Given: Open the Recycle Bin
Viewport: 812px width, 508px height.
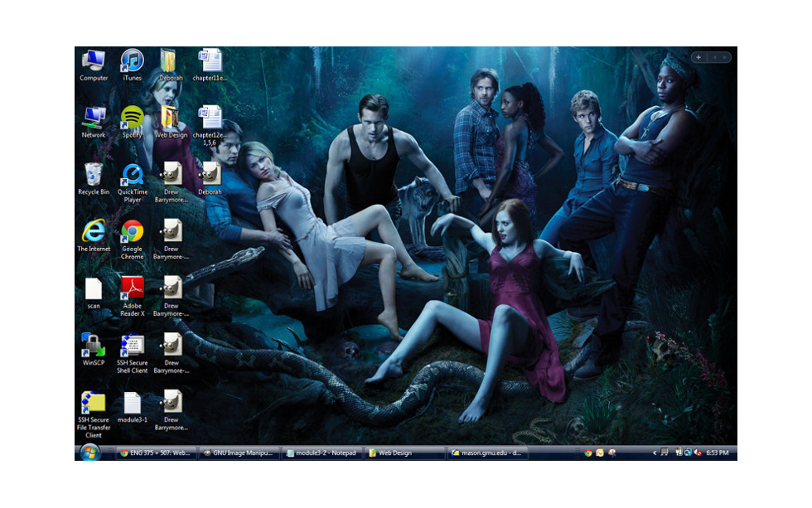Looking at the screenshot, I should coord(94,179).
